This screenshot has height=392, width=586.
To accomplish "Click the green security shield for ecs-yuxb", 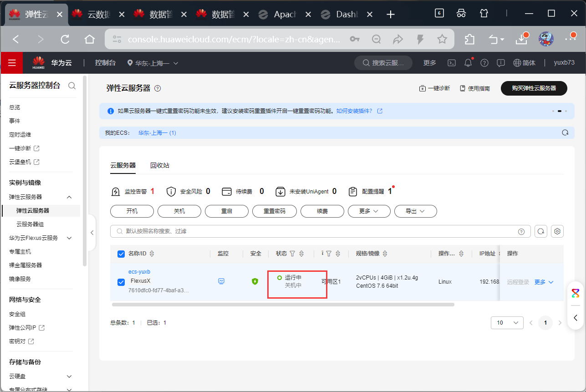I will tap(255, 281).
